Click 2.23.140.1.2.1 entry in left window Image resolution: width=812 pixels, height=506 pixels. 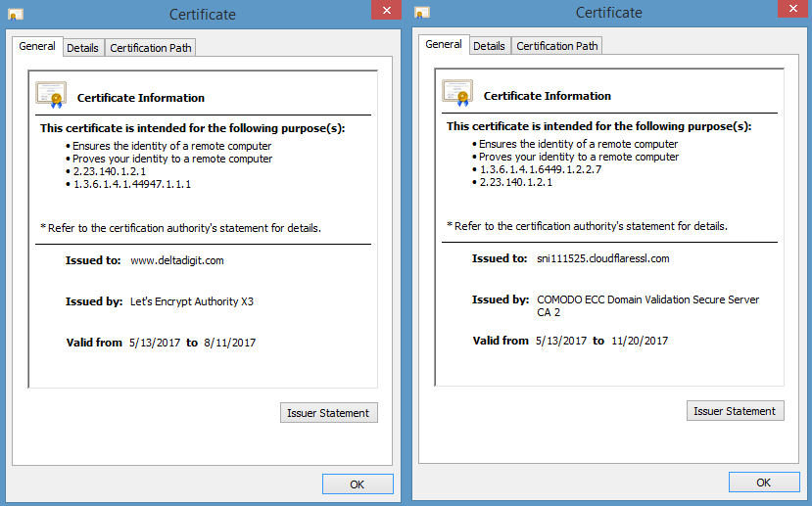[110, 171]
